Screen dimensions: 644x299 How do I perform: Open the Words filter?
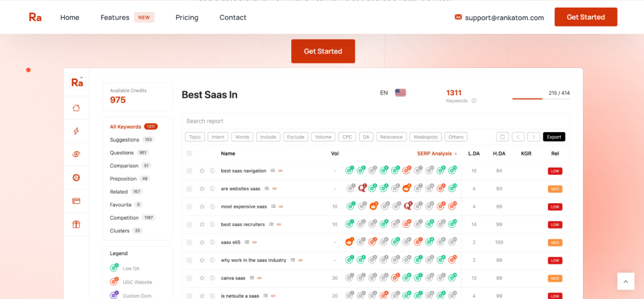tap(242, 137)
